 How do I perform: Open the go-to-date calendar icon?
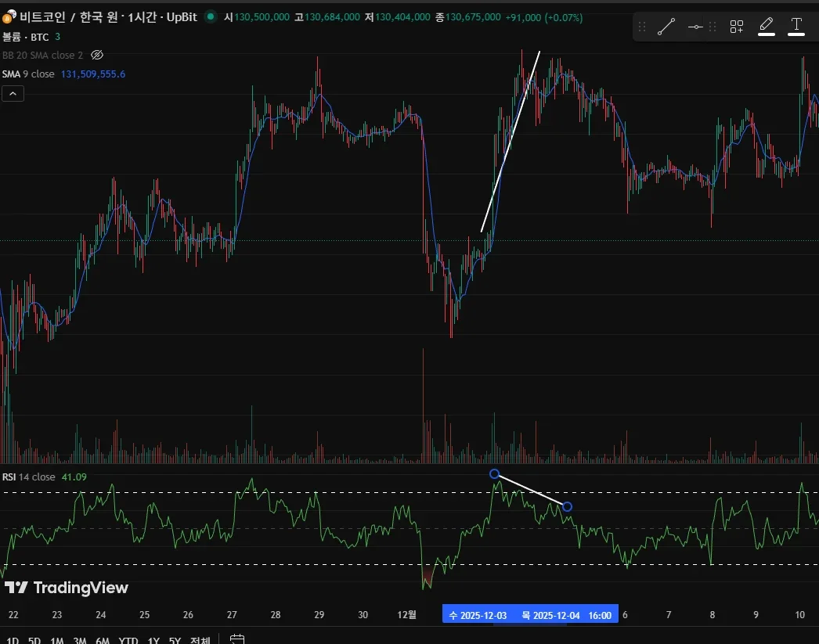click(237, 639)
